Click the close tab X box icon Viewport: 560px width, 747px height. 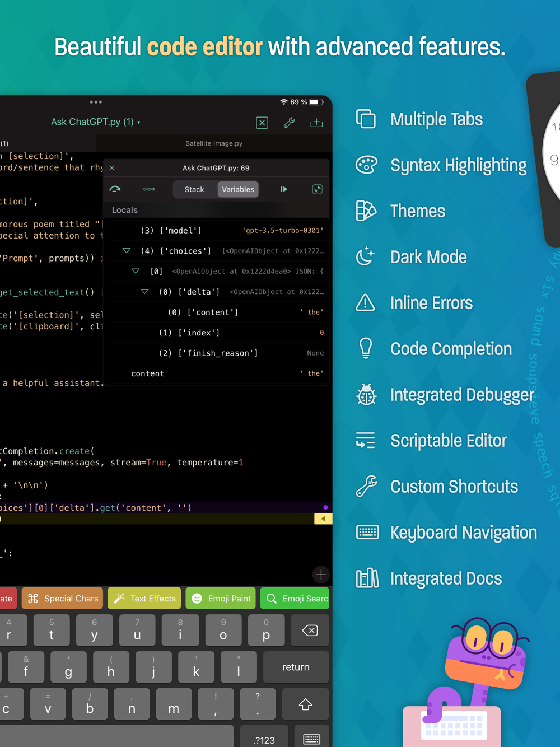[x=262, y=123]
